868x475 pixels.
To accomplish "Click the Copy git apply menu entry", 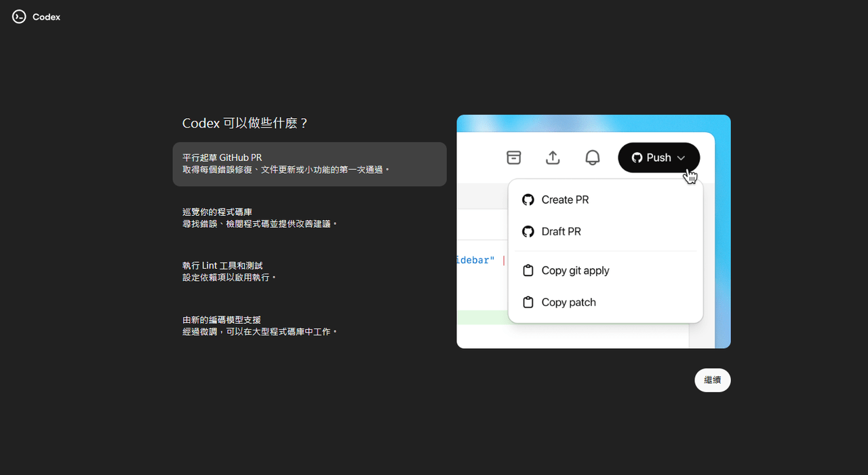I will click(x=575, y=270).
